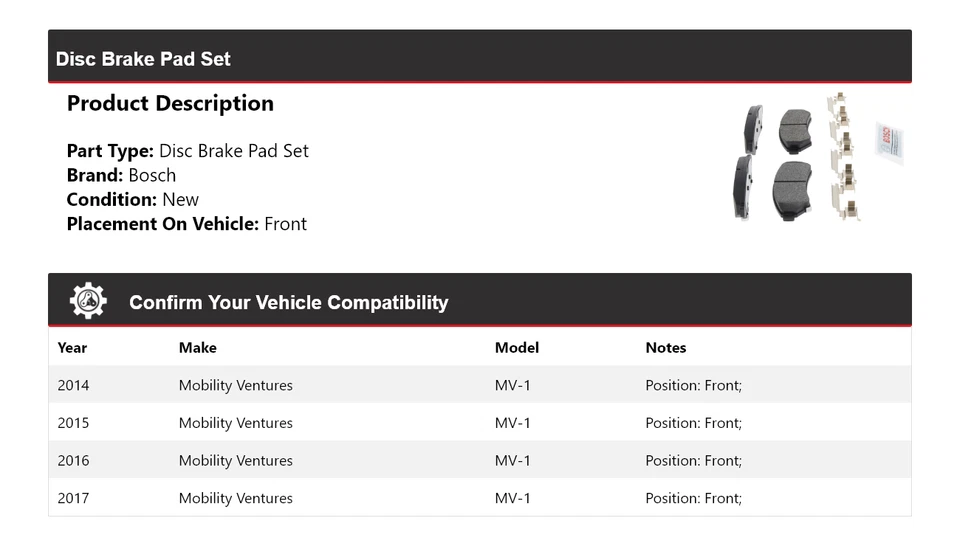Click the Make column header
Image resolution: width=960 pixels, height=546 pixels.
point(197,348)
